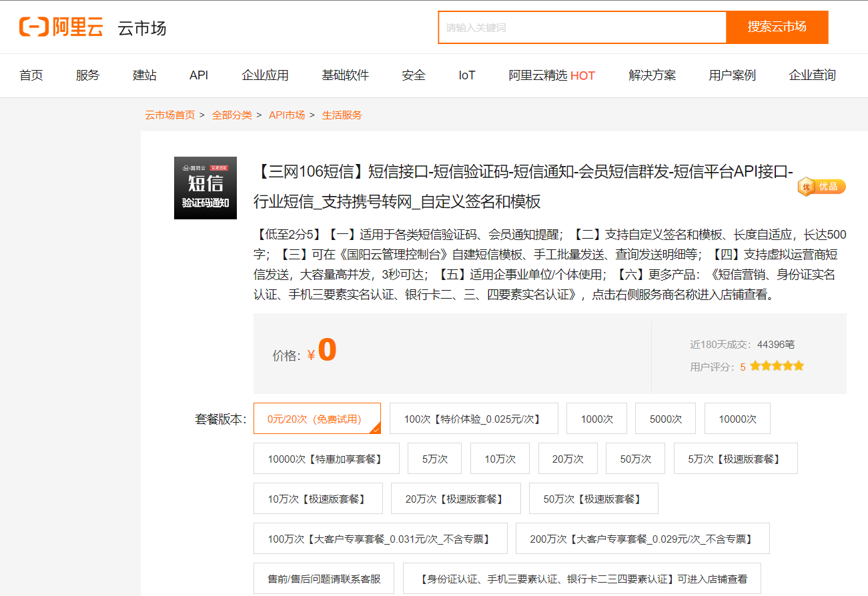Select the 100万次 大客户专享套餐 option
Viewport: 868px width, 596px height.
[380, 539]
